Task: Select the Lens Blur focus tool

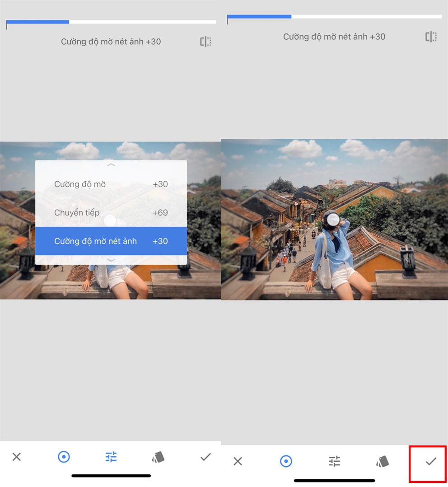Action: coord(64,457)
